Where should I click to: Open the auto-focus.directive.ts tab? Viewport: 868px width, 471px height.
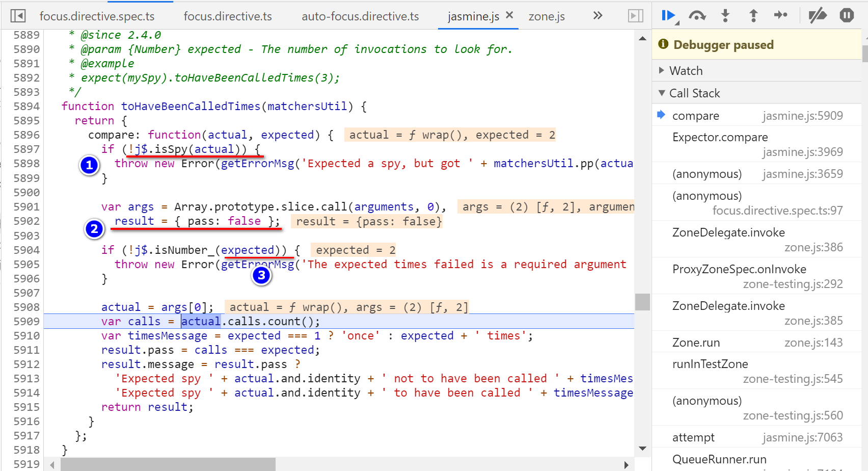tap(360, 16)
